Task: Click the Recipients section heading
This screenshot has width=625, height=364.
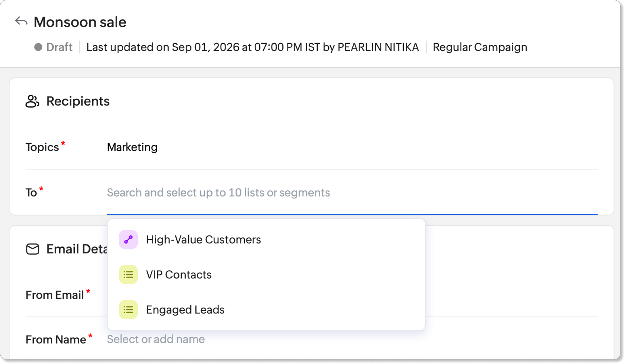Action: click(x=78, y=101)
